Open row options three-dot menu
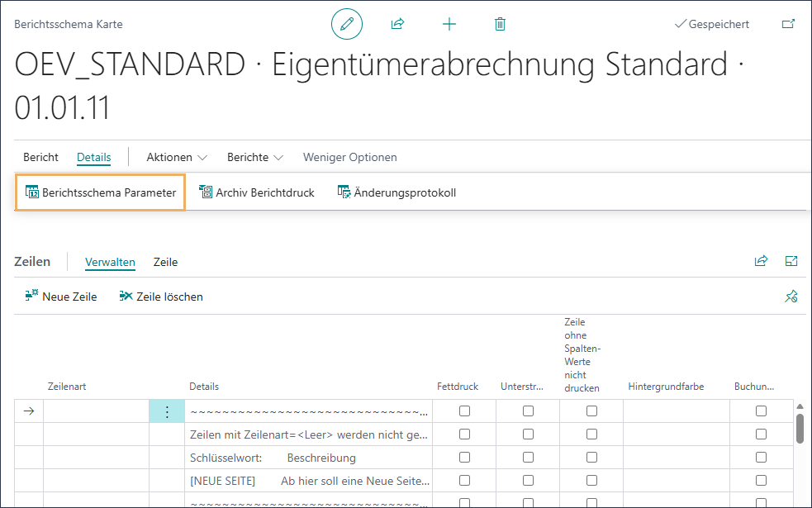This screenshot has width=812, height=508. (167, 411)
